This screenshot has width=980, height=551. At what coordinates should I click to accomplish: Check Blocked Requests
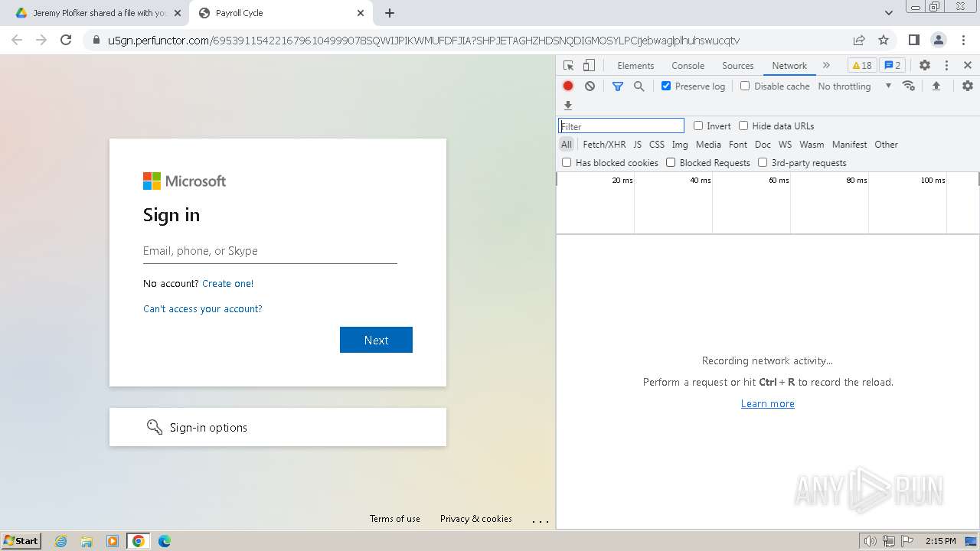[x=671, y=163]
